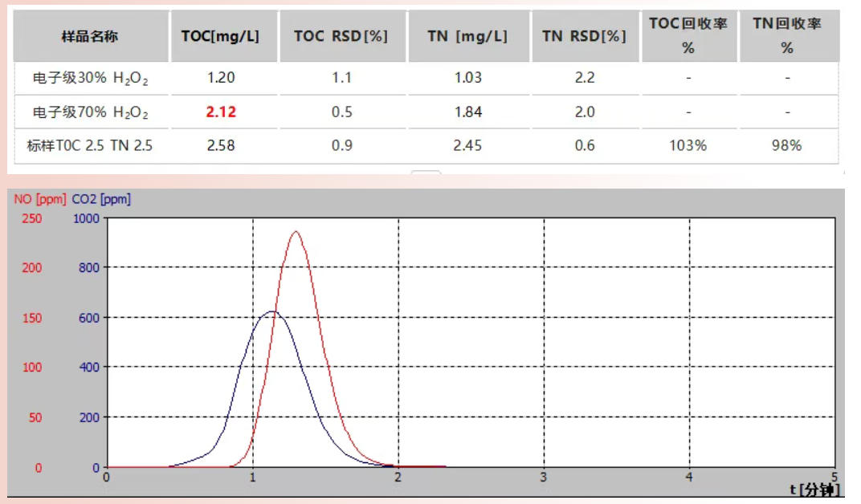The height and width of the screenshot is (504, 861).
Task: Click the 98% TN recovery cell
Action: 787,145
